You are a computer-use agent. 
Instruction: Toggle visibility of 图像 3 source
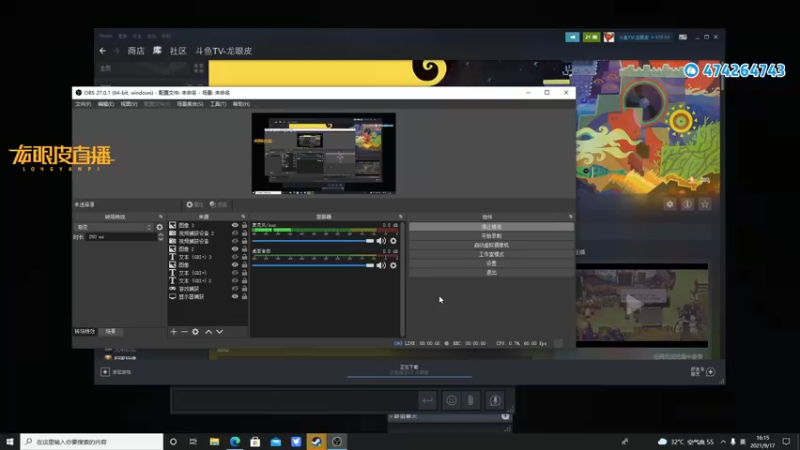click(235, 225)
